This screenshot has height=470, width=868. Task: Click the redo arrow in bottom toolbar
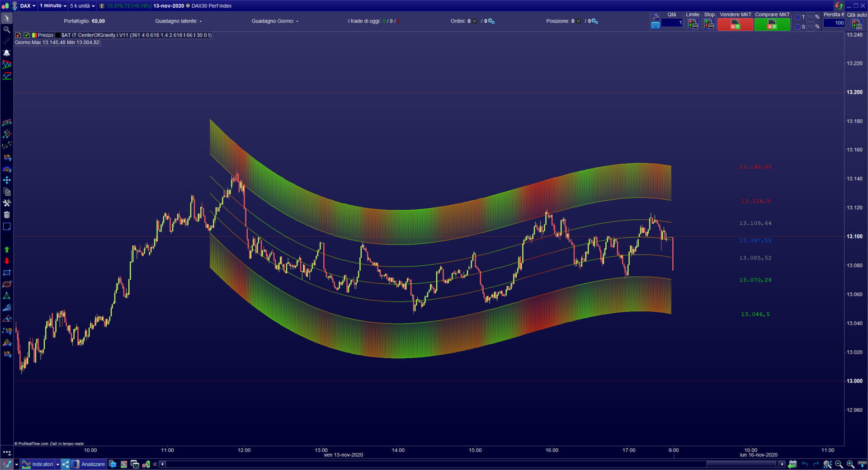[x=816, y=464]
